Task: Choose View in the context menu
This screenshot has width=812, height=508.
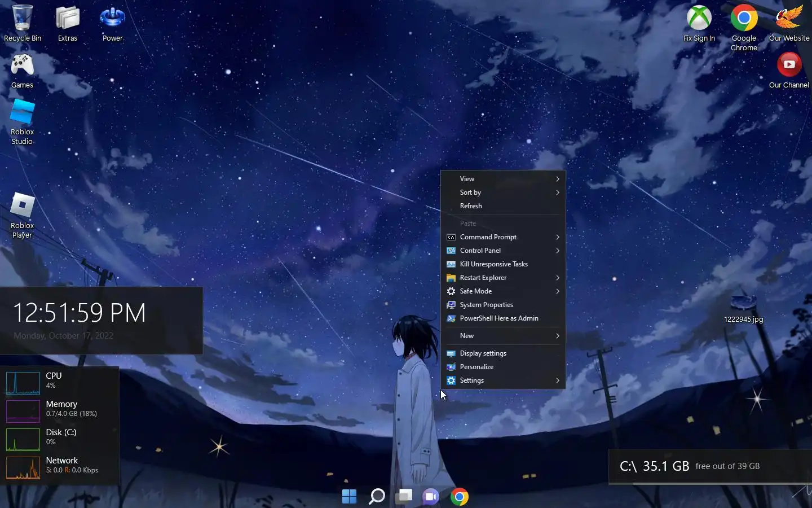Action: coord(503,179)
